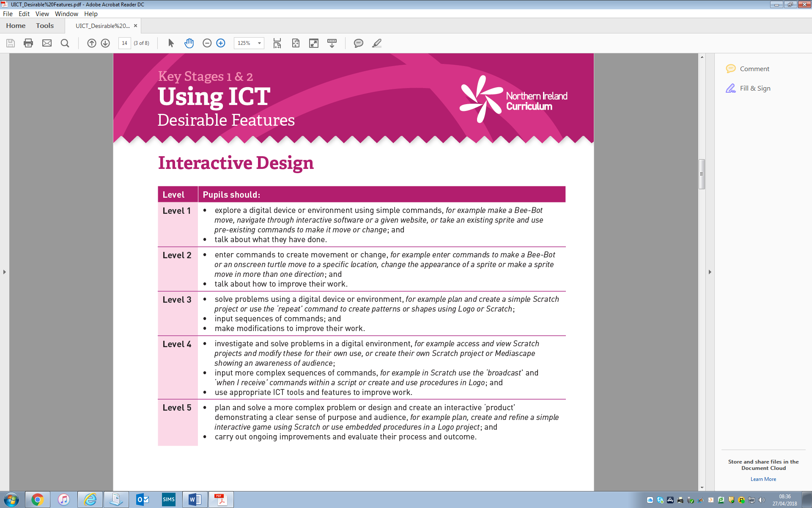Open Outlook from the taskbar
This screenshot has height=508, width=812.
click(143, 500)
